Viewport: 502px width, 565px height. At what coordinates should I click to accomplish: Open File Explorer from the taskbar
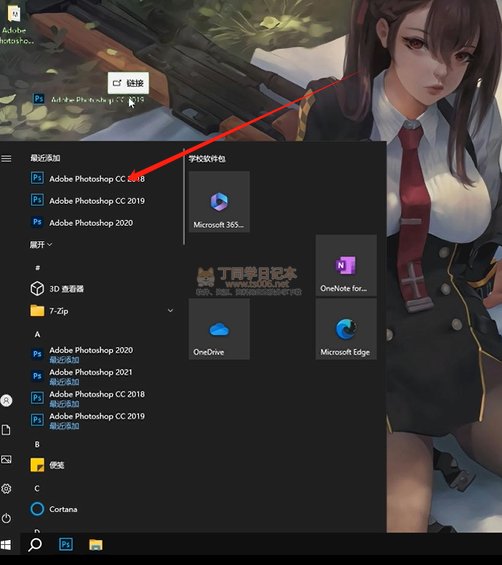click(x=96, y=544)
